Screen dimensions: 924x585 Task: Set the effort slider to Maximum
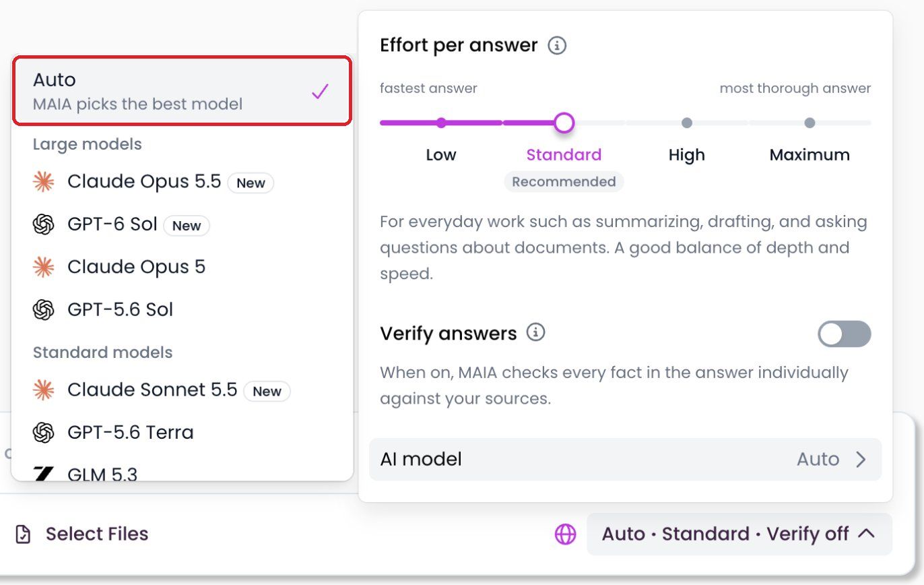(810, 123)
